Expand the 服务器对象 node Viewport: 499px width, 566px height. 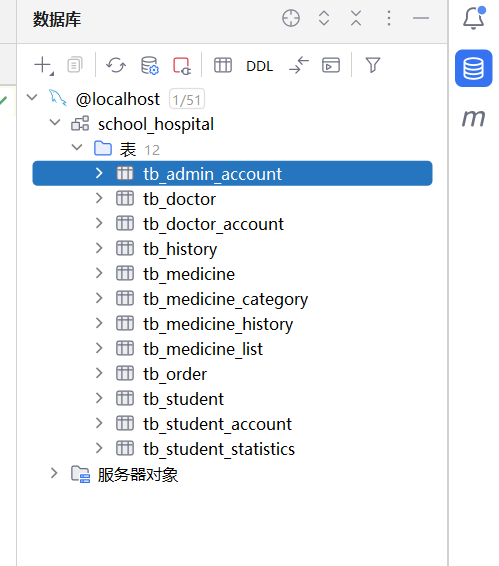[x=54, y=473]
